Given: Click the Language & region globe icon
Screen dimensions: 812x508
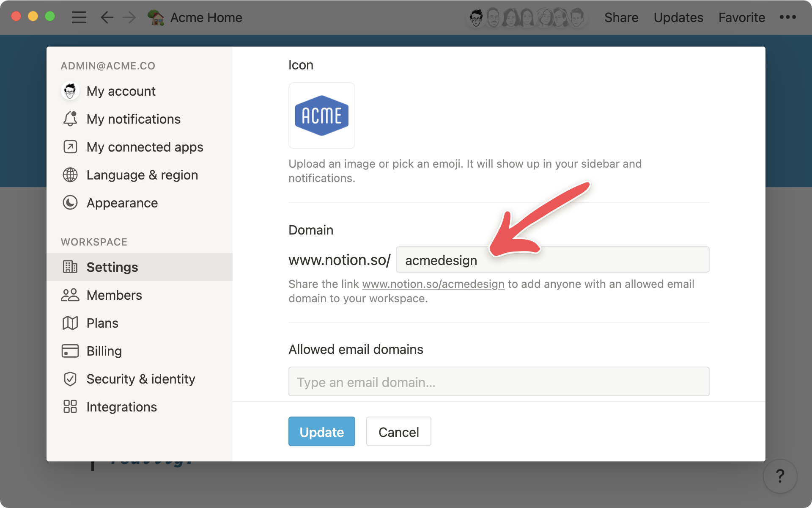Looking at the screenshot, I should (70, 174).
